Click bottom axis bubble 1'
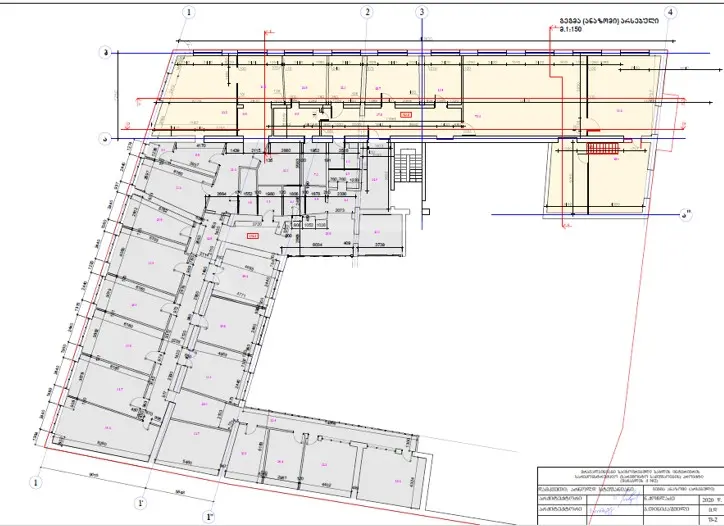The height and width of the screenshot is (526, 724). 141,503
